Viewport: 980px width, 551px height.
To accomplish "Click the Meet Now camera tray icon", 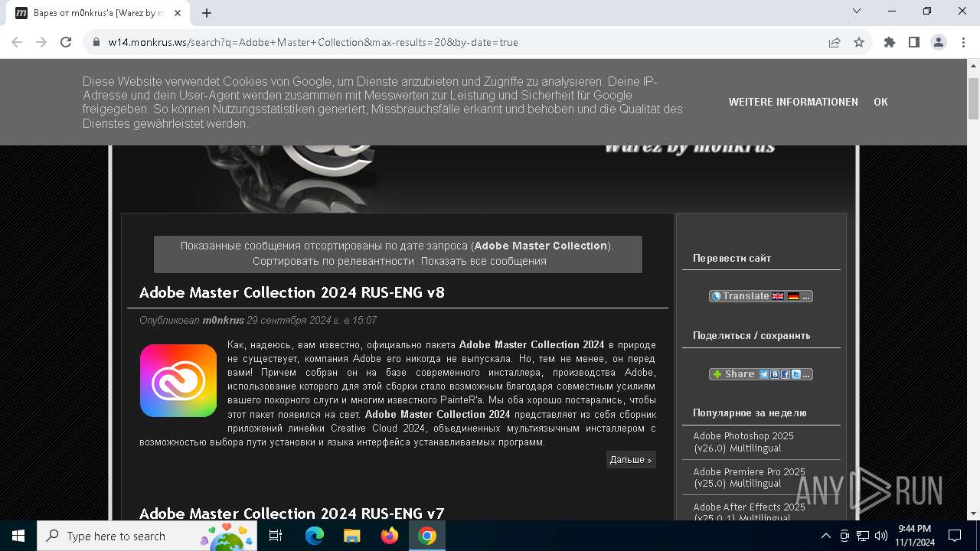I will [x=844, y=536].
